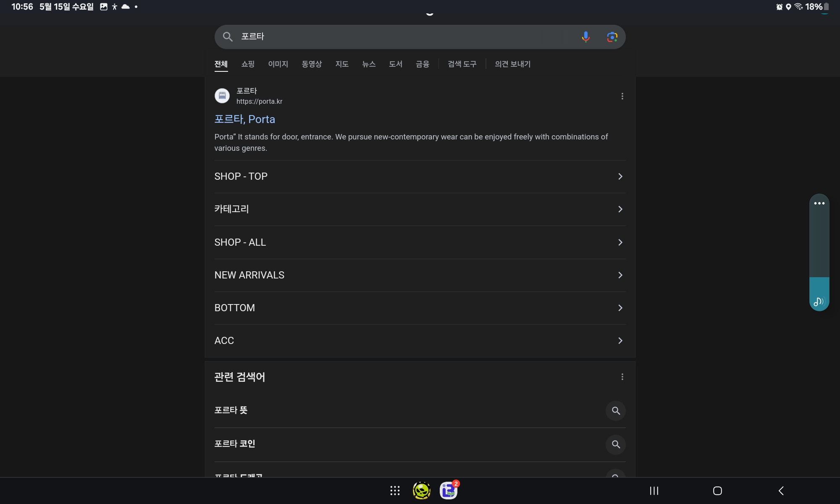Open three-dot menu beside 관련 검색어
The image size is (840, 504).
coord(622,377)
